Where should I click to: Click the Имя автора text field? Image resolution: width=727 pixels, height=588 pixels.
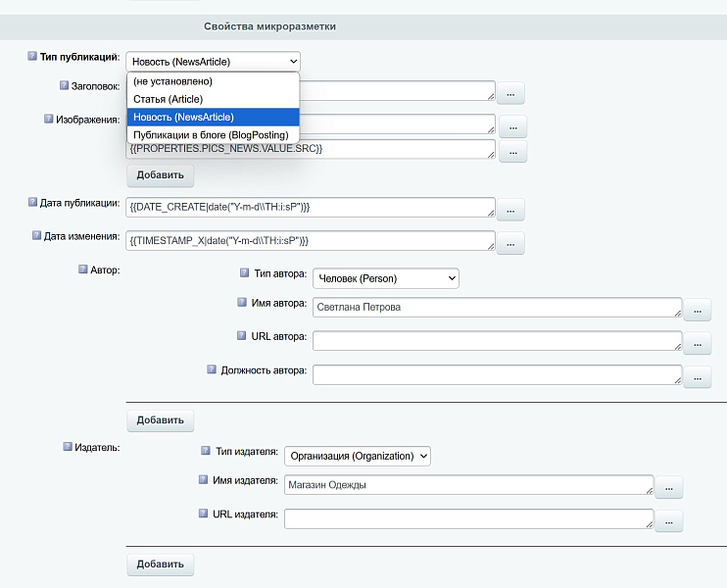pyautogui.click(x=497, y=308)
